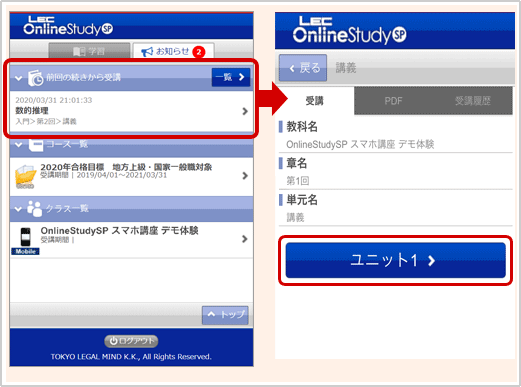Click the people icon beside クラス一覧
The image size is (521, 387).
35,209
